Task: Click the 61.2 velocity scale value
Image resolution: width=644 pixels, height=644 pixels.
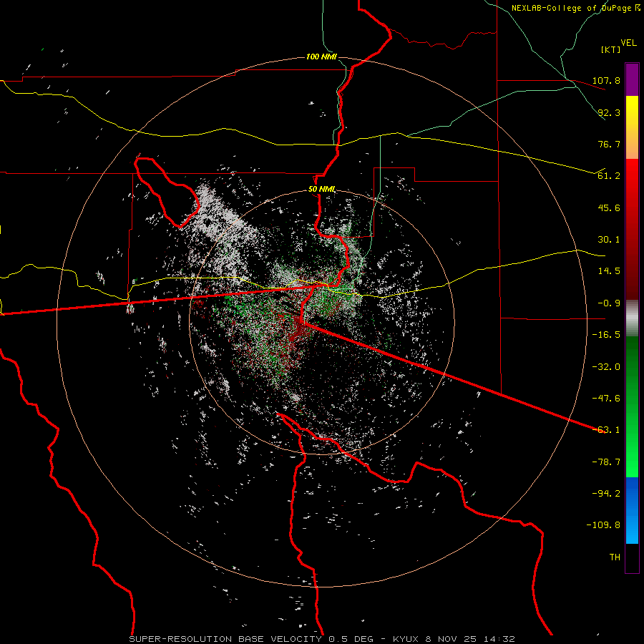Action: 609,176
